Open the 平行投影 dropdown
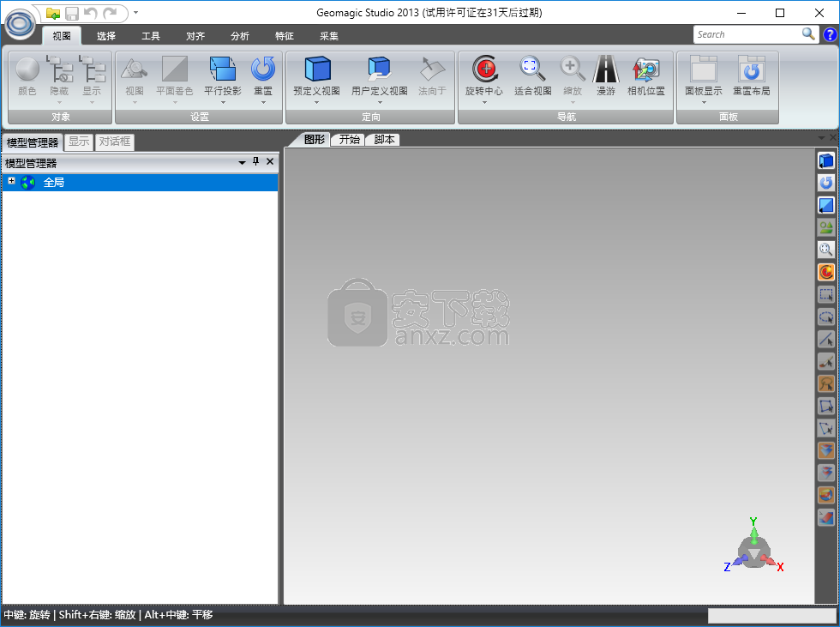840x627 pixels. point(223,102)
